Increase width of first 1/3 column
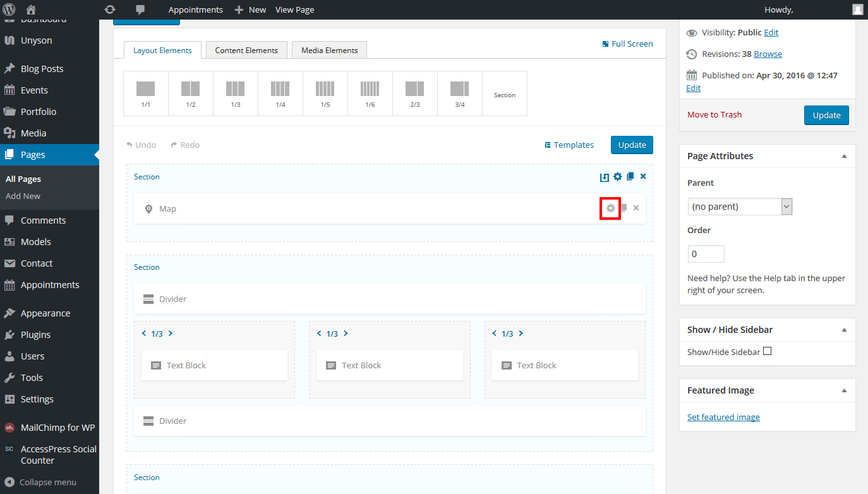 pos(171,334)
